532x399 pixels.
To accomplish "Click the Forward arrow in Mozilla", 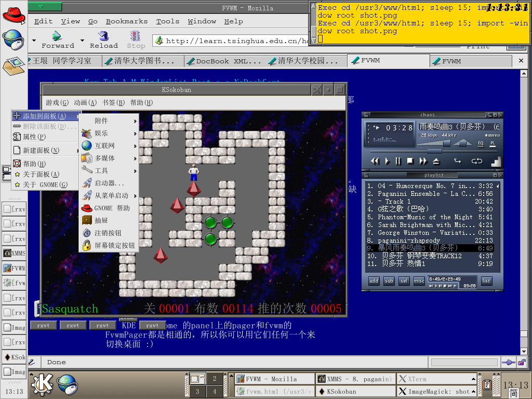I will coord(58,39).
